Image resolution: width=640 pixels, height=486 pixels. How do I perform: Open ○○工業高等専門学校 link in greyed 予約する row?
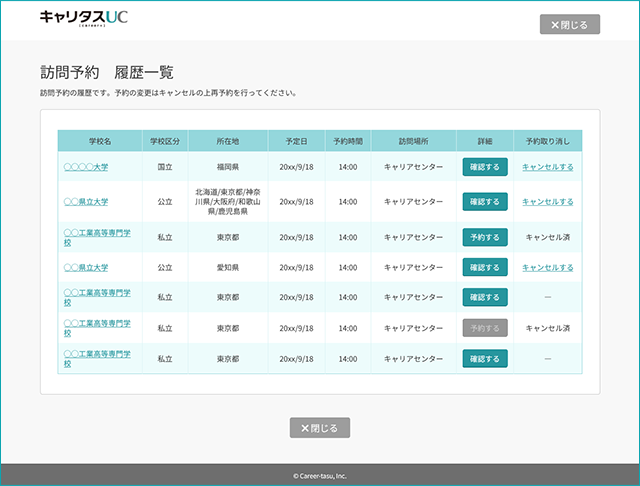97,328
